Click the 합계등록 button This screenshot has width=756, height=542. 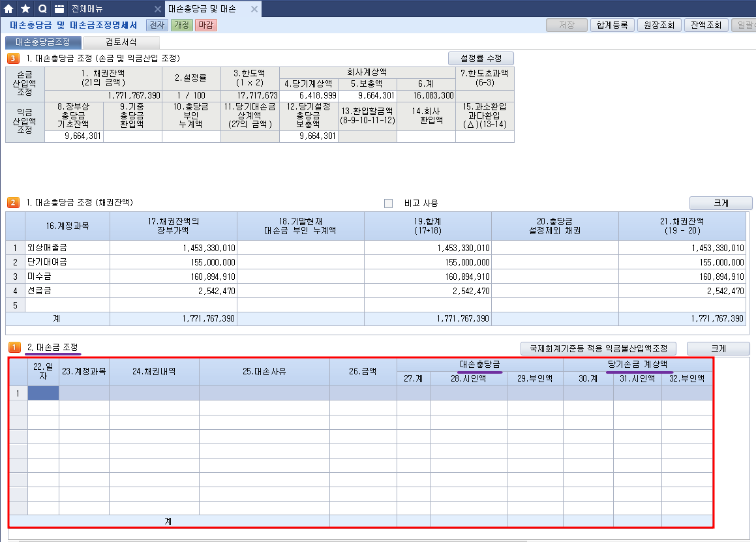611,25
